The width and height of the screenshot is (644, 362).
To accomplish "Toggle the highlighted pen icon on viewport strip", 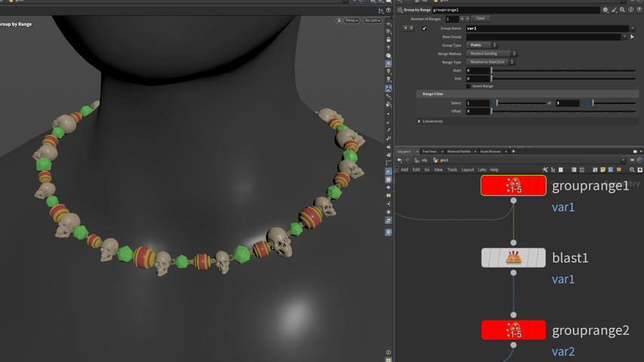I will click(x=389, y=171).
